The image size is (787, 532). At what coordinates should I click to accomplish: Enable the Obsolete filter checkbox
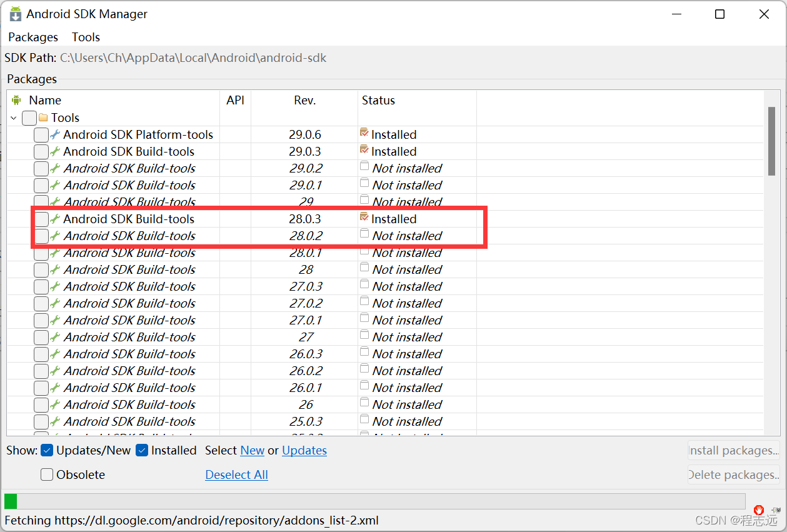pyautogui.click(x=47, y=474)
